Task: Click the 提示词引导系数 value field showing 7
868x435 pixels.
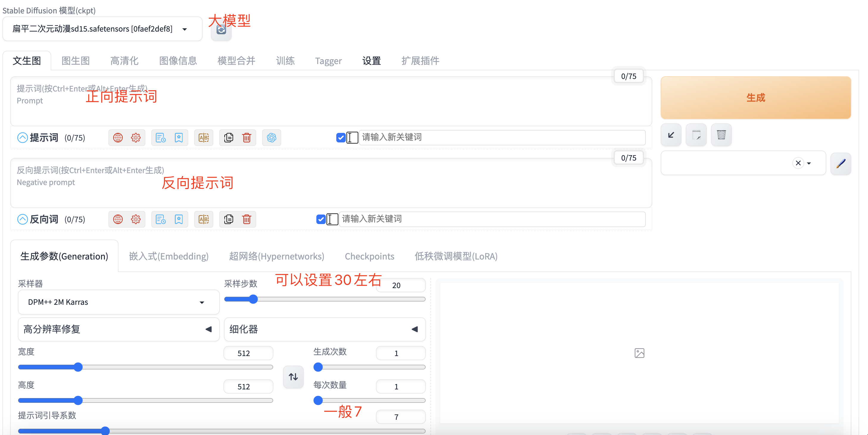Action: (400, 417)
